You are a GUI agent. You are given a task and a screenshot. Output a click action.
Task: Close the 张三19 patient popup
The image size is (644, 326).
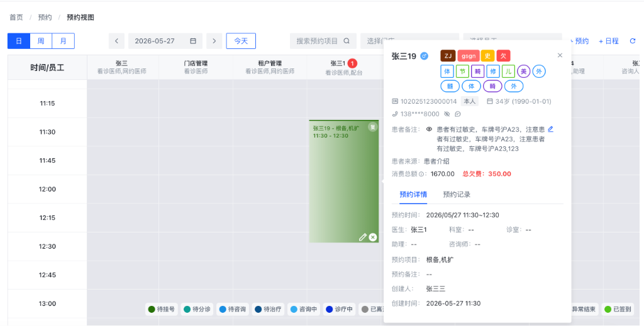click(x=560, y=55)
